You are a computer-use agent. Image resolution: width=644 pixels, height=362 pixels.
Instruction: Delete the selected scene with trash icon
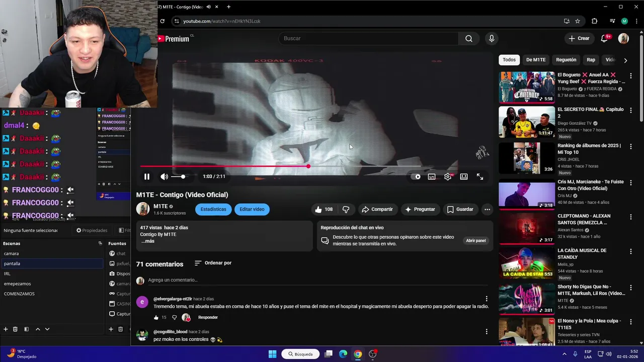tap(15, 329)
